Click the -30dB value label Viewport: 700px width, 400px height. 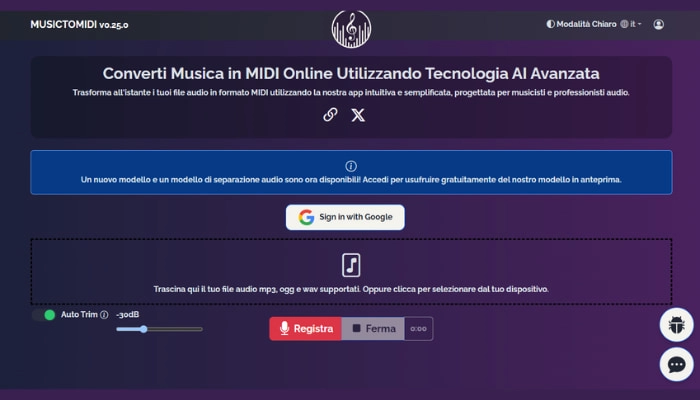tap(128, 315)
